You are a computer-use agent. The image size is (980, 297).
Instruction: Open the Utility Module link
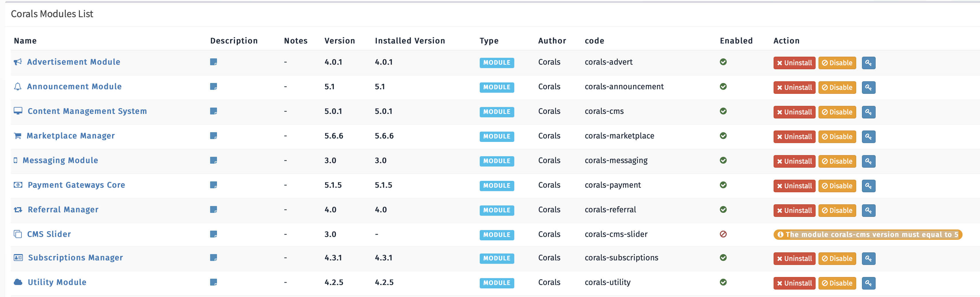coord(57,282)
